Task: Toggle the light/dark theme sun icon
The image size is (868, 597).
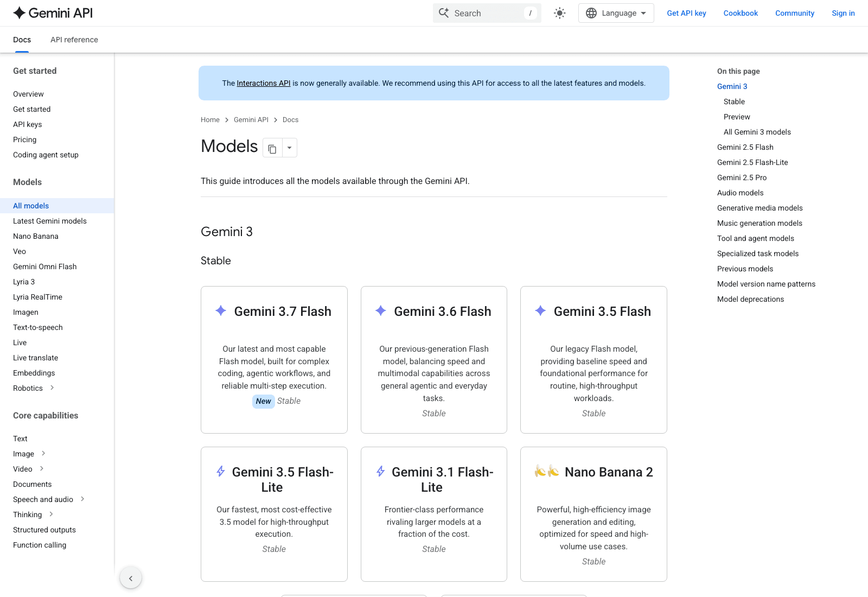Action: click(x=560, y=13)
